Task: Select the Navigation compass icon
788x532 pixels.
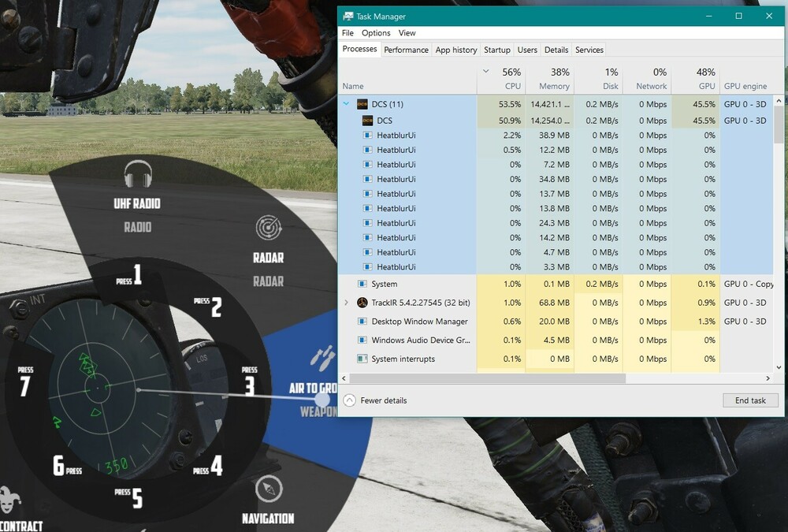Action: click(269, 489)
